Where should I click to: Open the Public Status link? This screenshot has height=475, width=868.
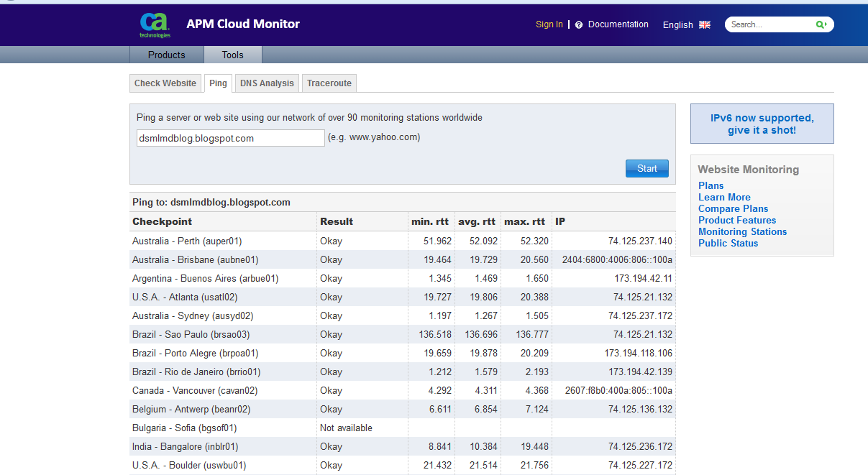(728, 243)
